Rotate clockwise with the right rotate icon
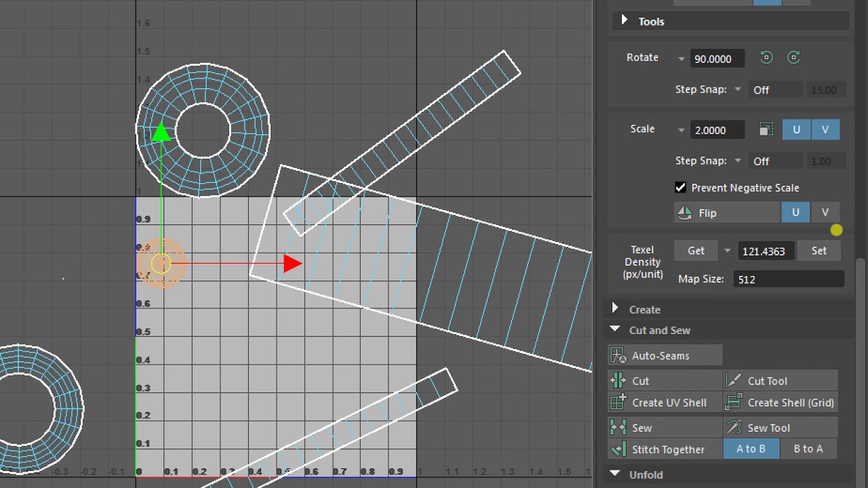Screen dimensions: 868x488 pos(793,58)
